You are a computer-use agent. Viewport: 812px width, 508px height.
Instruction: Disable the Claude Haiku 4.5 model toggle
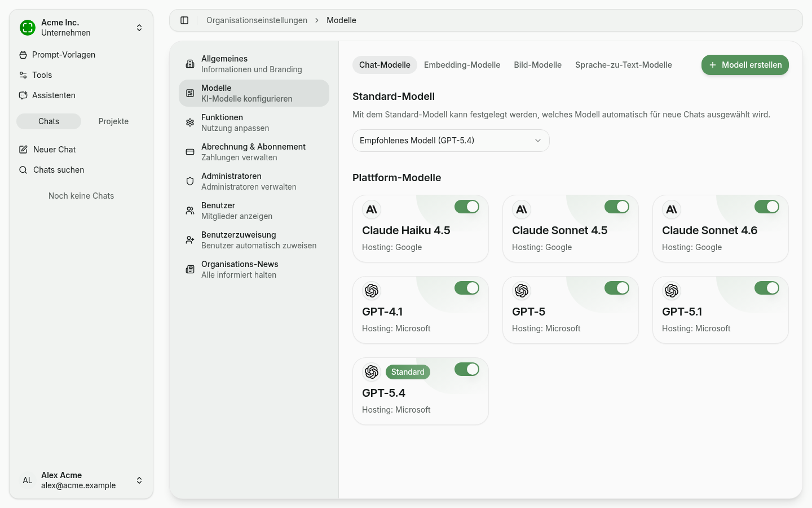467,207
